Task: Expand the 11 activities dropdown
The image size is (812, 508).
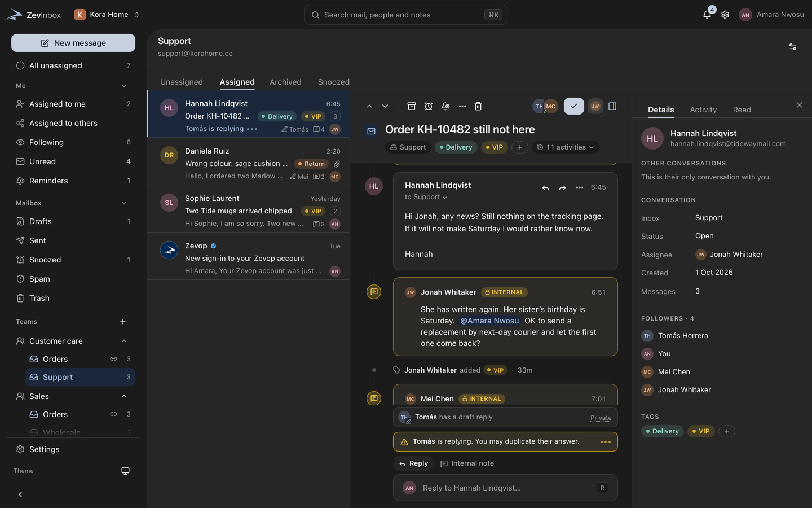Action: click(x=566, y=147)
